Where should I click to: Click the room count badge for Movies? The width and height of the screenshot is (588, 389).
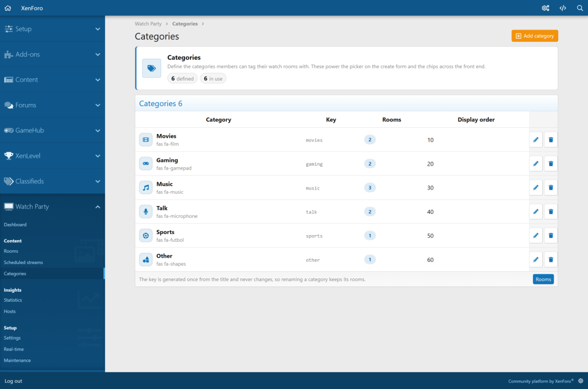(x=370, y=139)
